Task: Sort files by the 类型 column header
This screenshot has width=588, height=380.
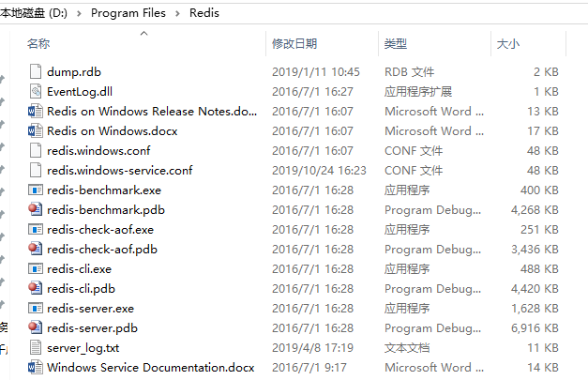Action: [x=396, y=43]
